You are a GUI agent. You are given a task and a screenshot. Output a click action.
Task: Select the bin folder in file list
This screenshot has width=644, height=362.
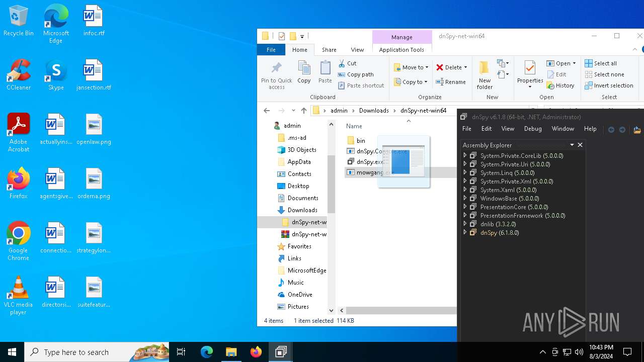pos(361,141)
